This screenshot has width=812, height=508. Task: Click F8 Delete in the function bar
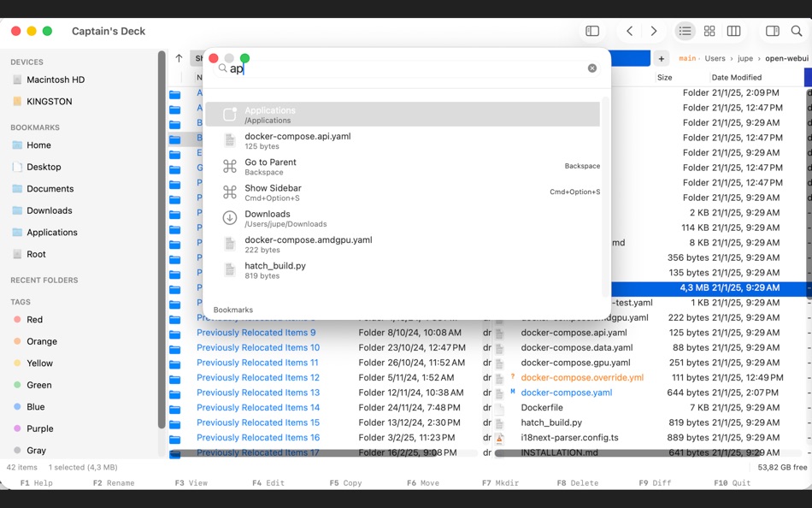[x=578, y=483]
